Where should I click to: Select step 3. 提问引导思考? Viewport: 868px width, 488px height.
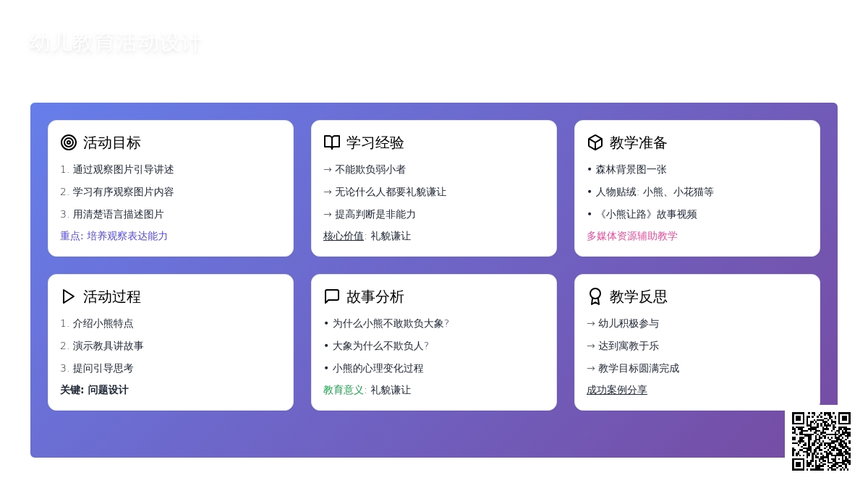coord(97,368)
